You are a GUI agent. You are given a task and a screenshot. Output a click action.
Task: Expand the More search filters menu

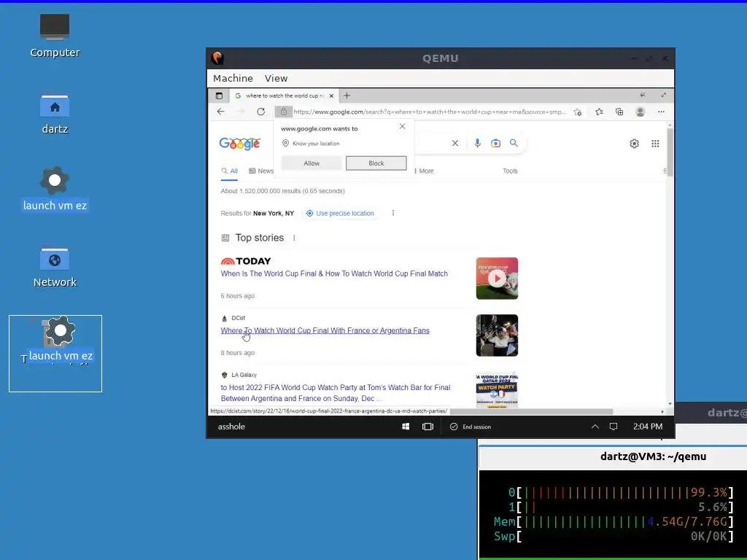coord(424,171)
